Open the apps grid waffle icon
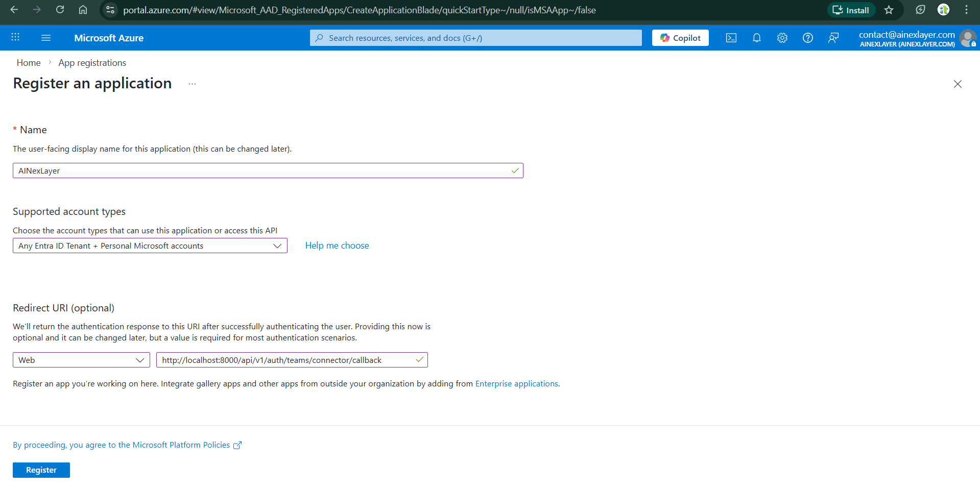 [x=15, y=38]
